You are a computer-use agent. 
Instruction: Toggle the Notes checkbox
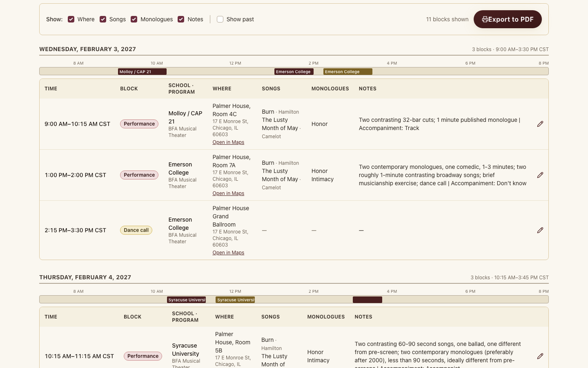click(181, 19)
